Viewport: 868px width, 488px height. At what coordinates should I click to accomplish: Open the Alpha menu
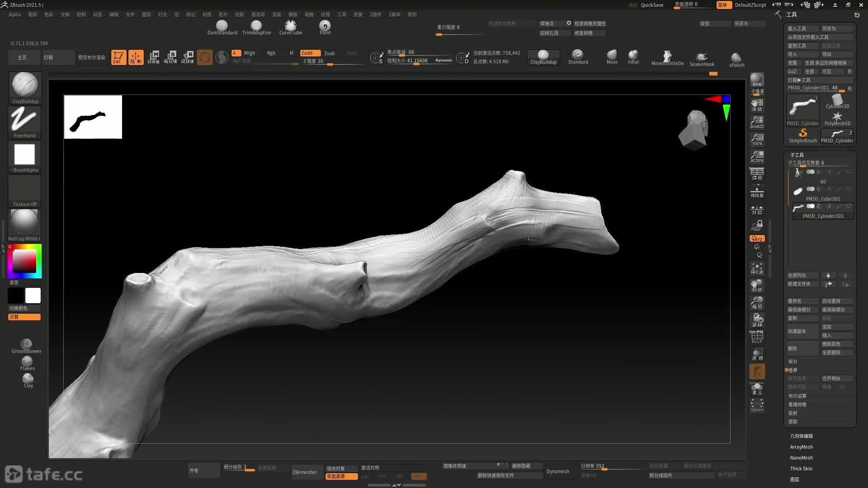click(14, 14)
